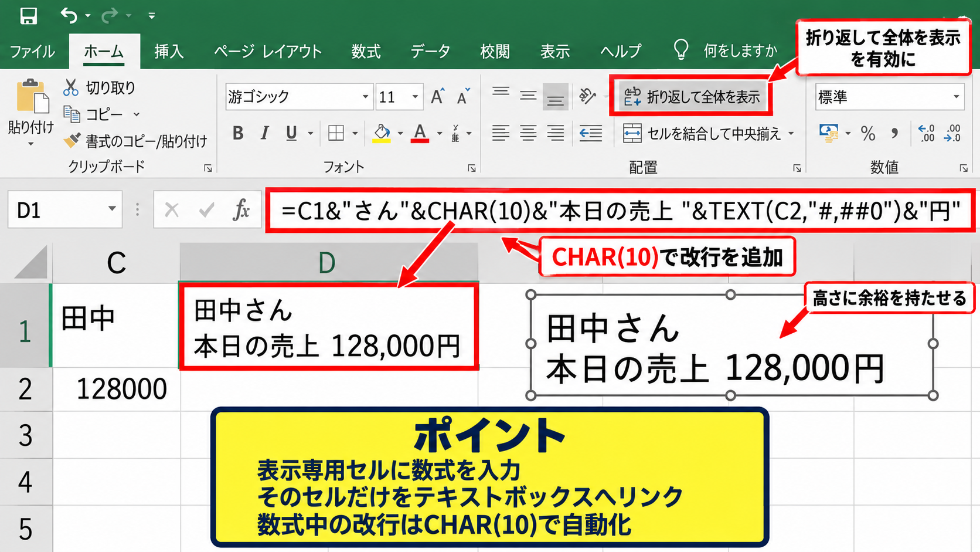Click the percent style icon
Image resolution: width=980 pixels, height=552 pixels.
pos(868,134)
